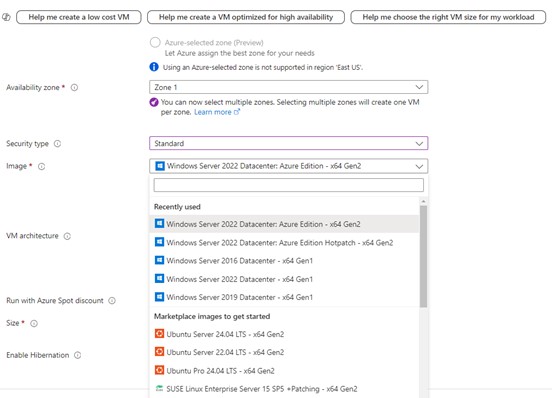552x398 pixels.
Task: Click the Copilot icon beside suggestion buttons
Action: (x=6, y=17)
